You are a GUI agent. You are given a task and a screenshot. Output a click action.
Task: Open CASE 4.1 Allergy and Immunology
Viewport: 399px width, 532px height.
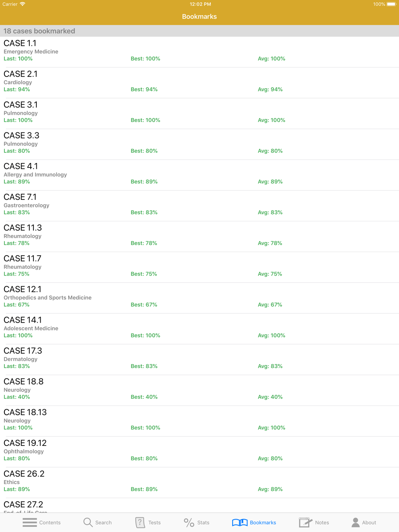[199, 175]
